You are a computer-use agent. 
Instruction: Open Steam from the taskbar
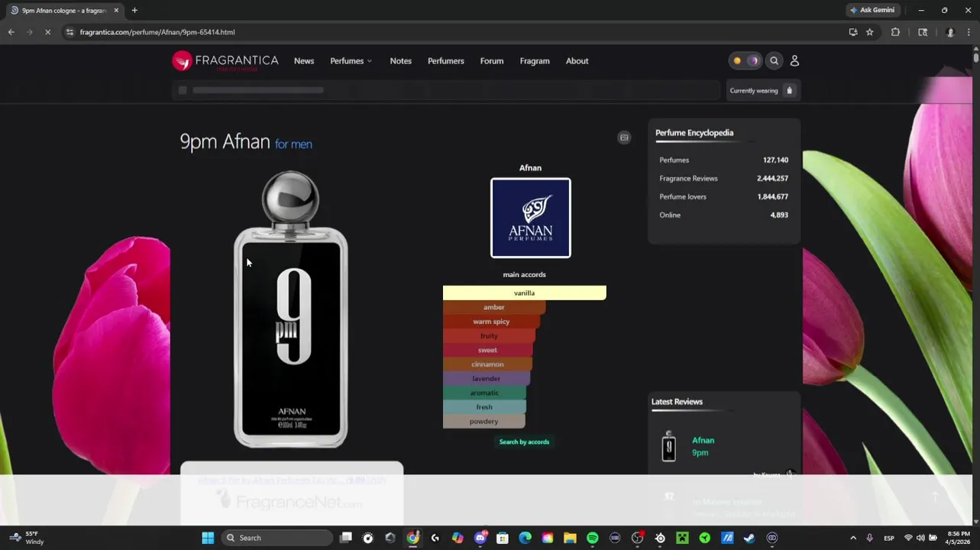749,538
